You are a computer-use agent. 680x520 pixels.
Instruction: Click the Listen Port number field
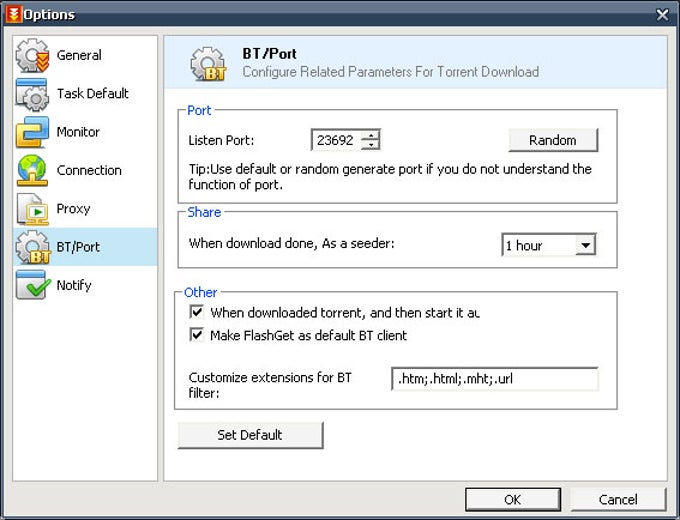pos(336,140)
